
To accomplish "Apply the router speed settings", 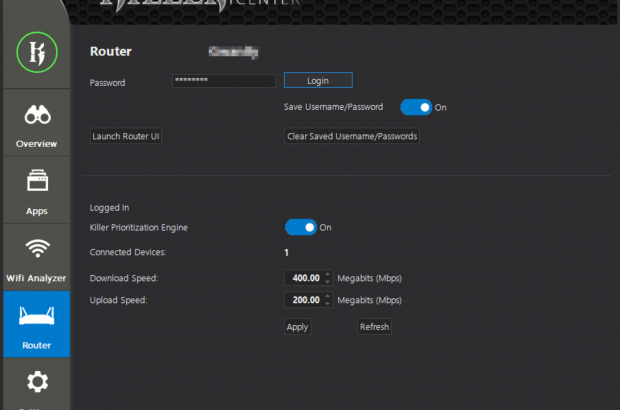I will [297, 327].
